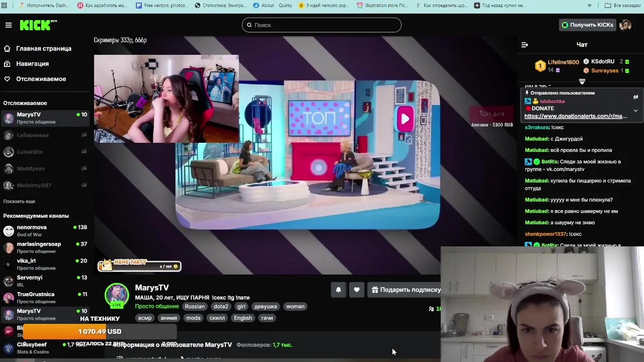This screenshot has width=644, height=362.
Task: Click MarysTV live avatar
Action: tap(116, 296)
